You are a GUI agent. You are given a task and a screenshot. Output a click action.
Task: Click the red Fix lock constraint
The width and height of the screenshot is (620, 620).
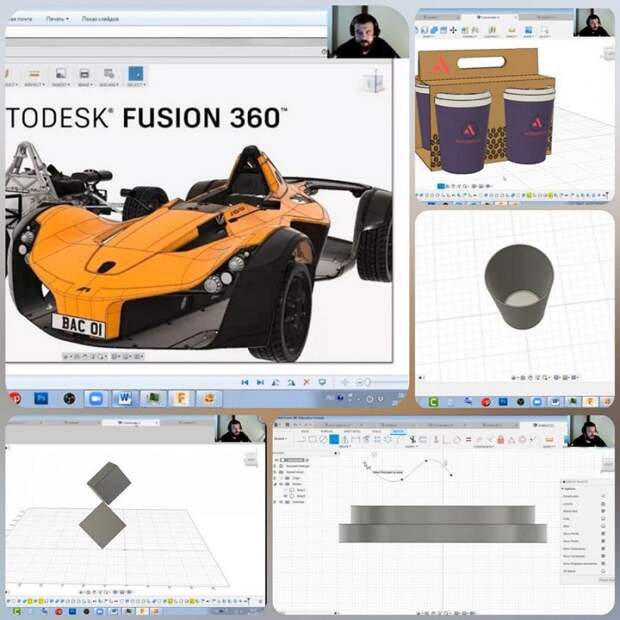tap(501, 439)
